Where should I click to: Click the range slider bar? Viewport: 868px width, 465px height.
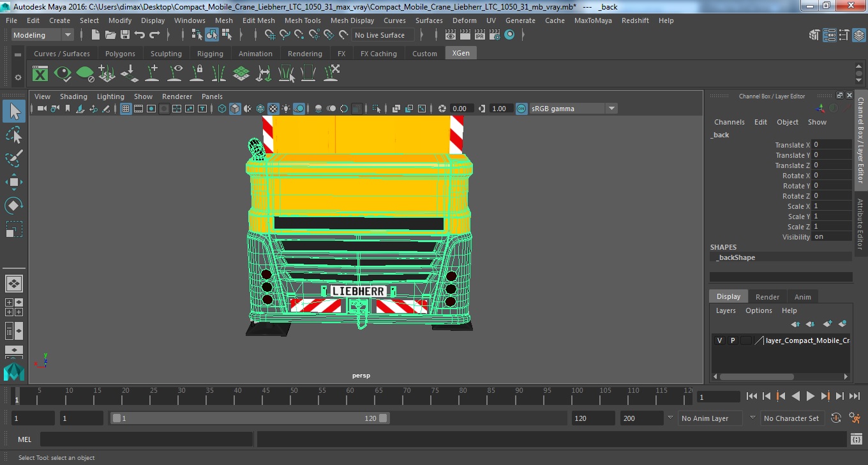click(250, 418)
